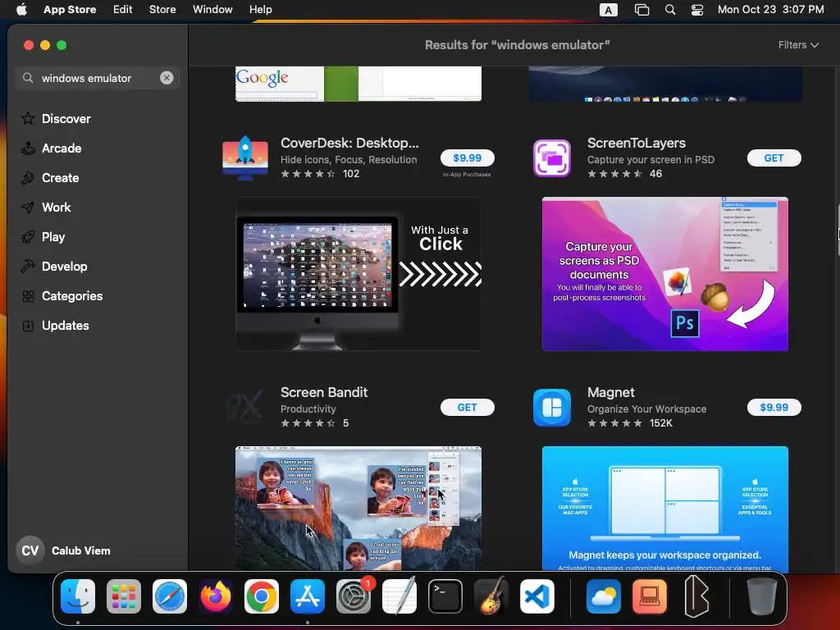Click the date and time display

[x=770, y=9]
